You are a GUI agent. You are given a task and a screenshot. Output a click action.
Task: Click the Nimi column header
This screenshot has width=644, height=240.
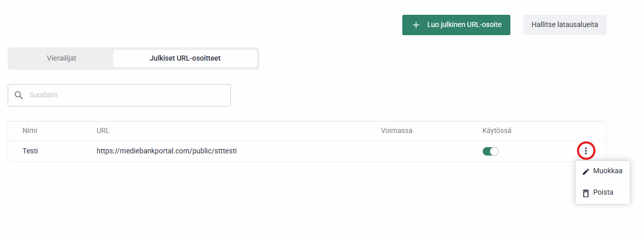(x=30, y=131)
